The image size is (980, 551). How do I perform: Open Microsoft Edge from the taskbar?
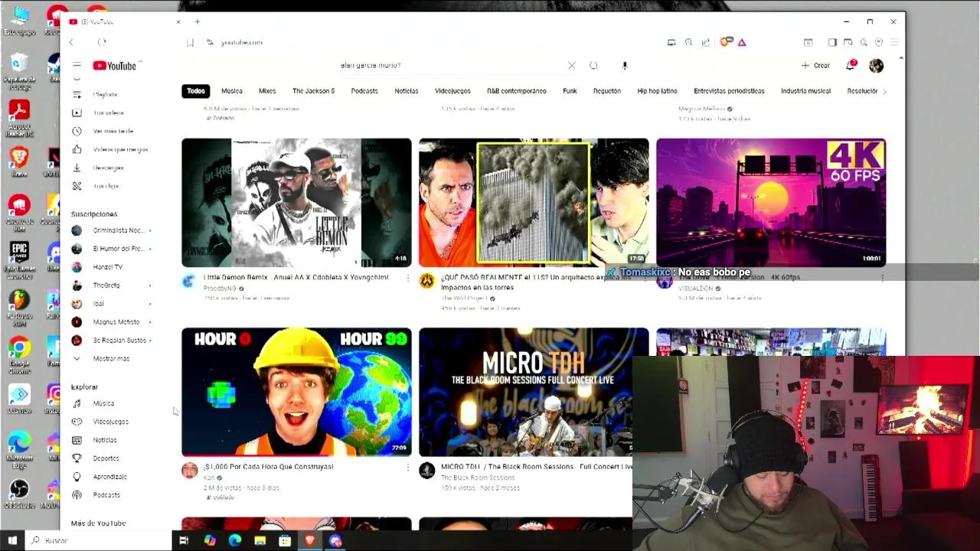click(234, 540)
